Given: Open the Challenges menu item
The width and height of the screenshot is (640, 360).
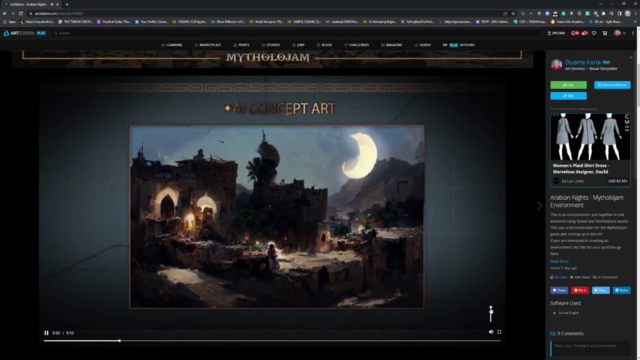Looking at the screenshot, I should click(356, 45).
